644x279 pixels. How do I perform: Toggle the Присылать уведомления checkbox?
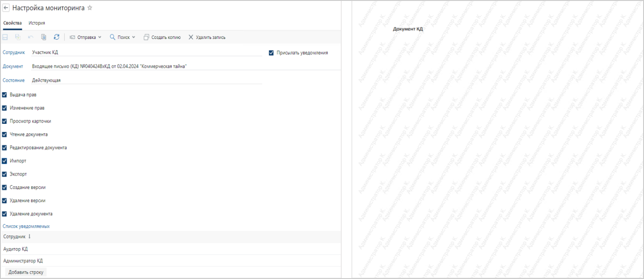click(x=271, y=53)
